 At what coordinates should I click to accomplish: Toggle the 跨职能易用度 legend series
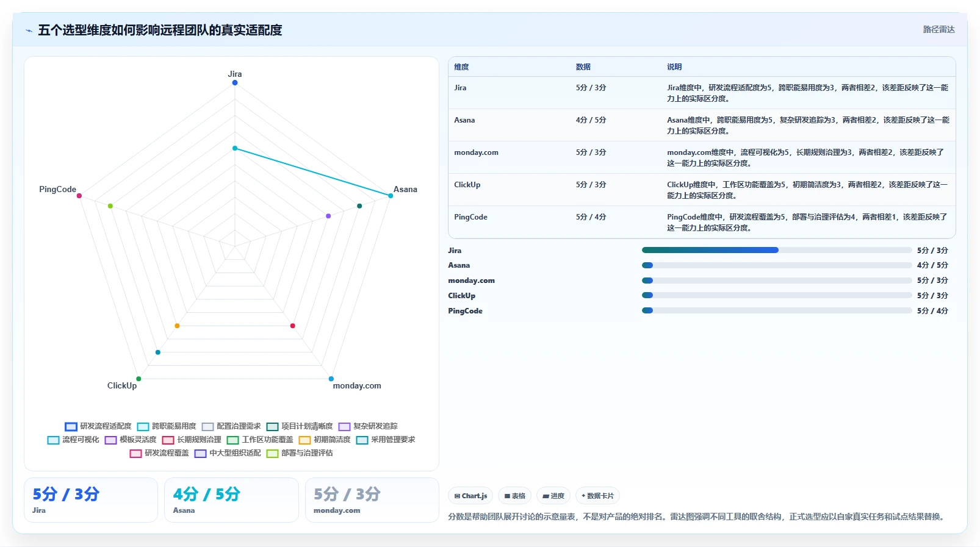pos(167,426)
